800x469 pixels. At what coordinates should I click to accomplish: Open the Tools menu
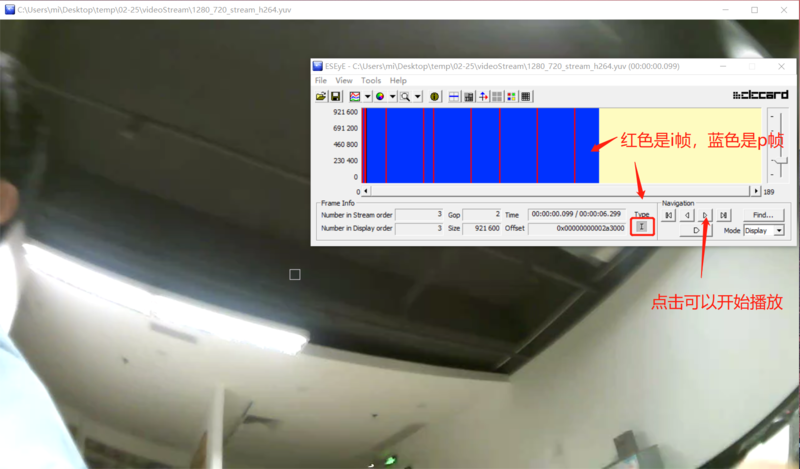click(371, 80)
